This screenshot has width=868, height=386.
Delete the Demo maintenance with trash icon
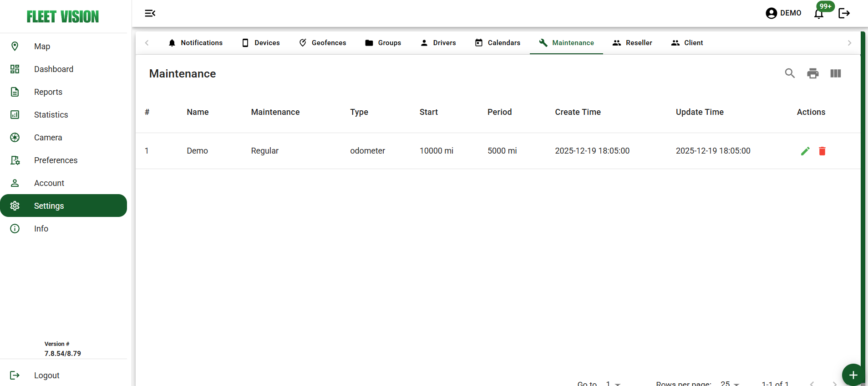point(822,151)
